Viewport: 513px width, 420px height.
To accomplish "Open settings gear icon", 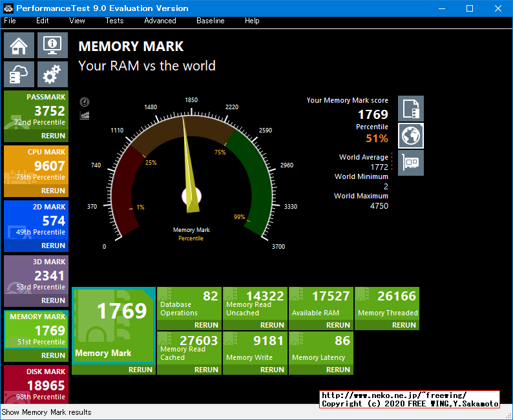I will pyautogui.click(x=52, y=74).
